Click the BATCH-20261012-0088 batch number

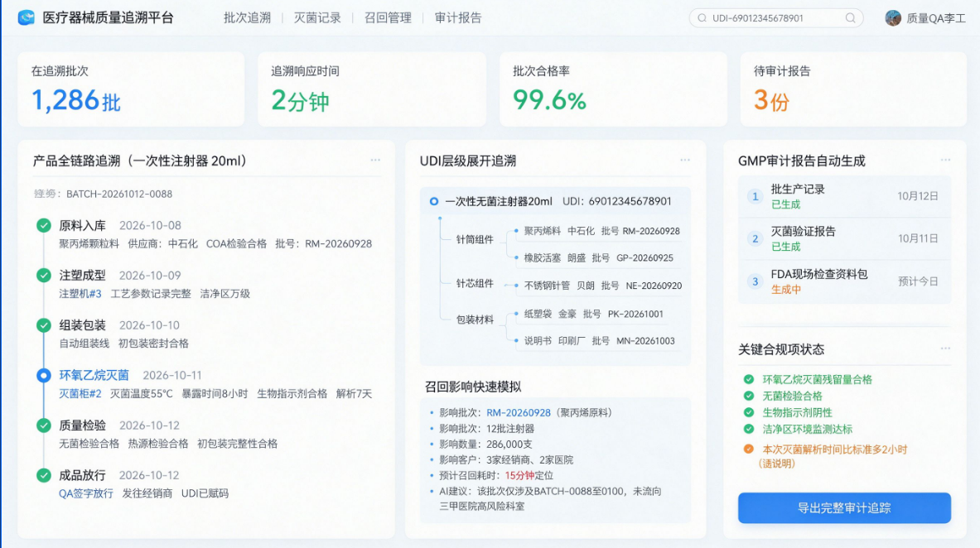[x=119, y=195]
